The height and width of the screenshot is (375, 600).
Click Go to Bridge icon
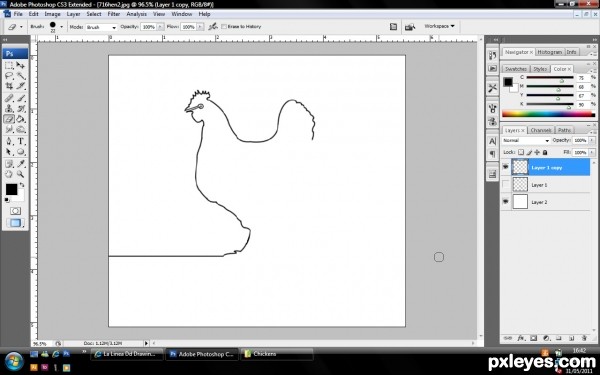coord(410,27)
